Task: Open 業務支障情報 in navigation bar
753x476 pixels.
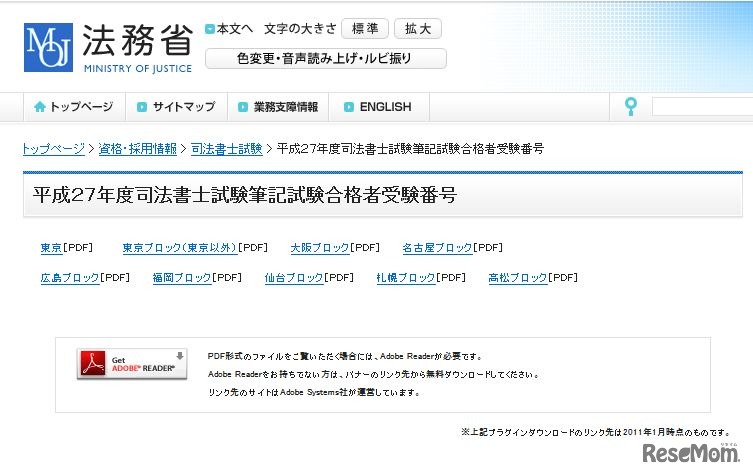Action: [x=278, y=107]
